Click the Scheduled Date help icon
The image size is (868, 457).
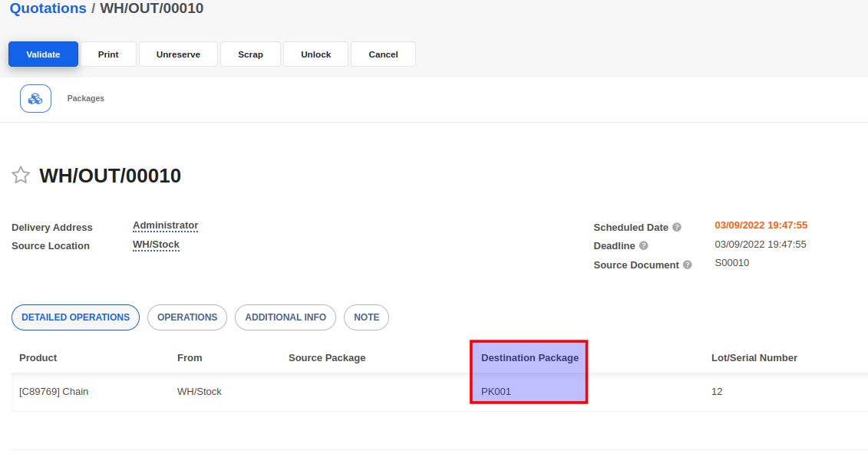tap(677, 228)
